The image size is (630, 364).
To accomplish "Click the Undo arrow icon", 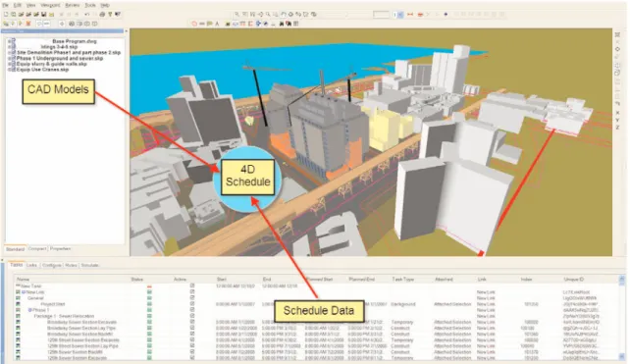I will click(x=86, y=15).
